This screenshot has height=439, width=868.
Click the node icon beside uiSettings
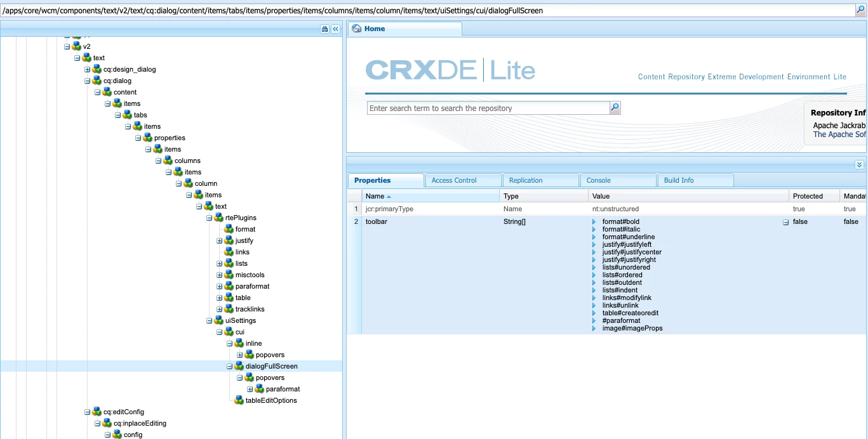coord(218,320)
